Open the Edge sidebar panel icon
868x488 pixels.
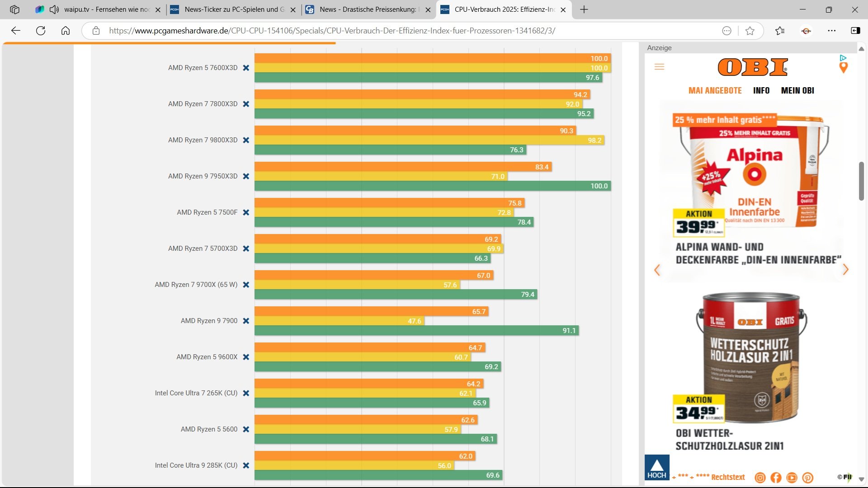coord(855,31)
